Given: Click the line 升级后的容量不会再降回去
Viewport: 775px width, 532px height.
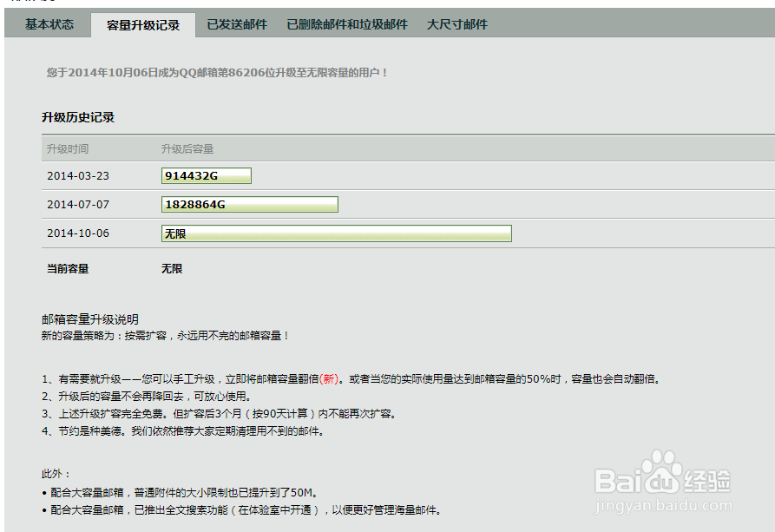Looking at the screenshot, I should click(148, 397).
